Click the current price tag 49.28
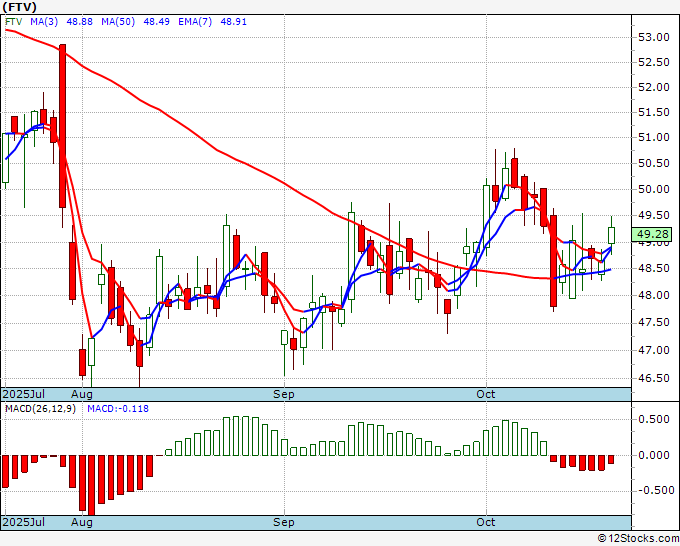This screenshot has width=680, height=546. click(x=652, y=235)
